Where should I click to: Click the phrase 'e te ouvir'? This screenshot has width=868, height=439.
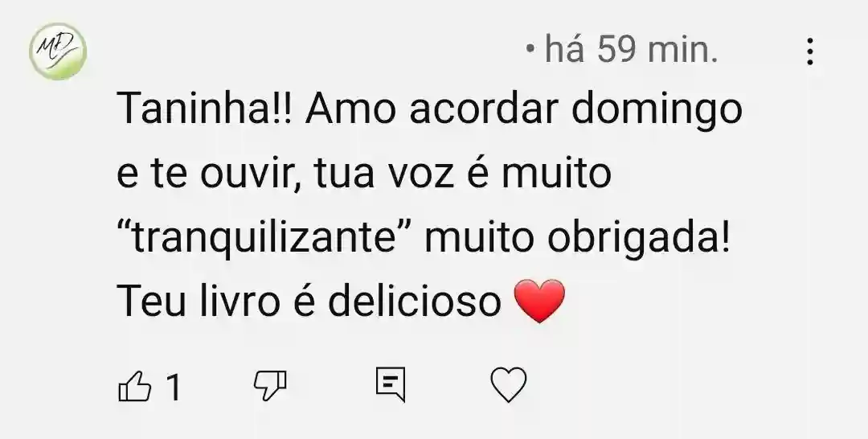[209, 174]
